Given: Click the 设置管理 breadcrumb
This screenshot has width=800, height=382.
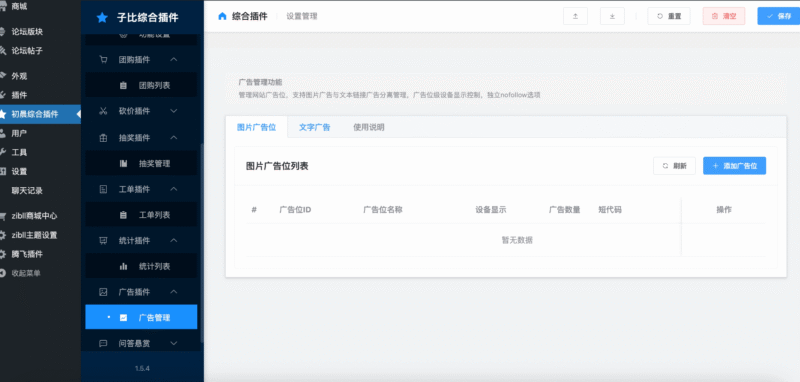Looking at the screenshot, I should click(302, 16).
